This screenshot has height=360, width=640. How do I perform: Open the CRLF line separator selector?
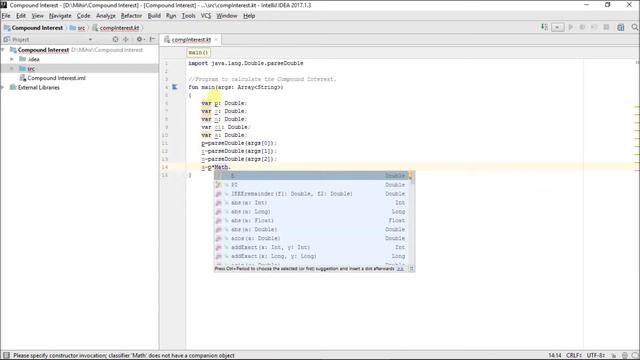(574, 356)
